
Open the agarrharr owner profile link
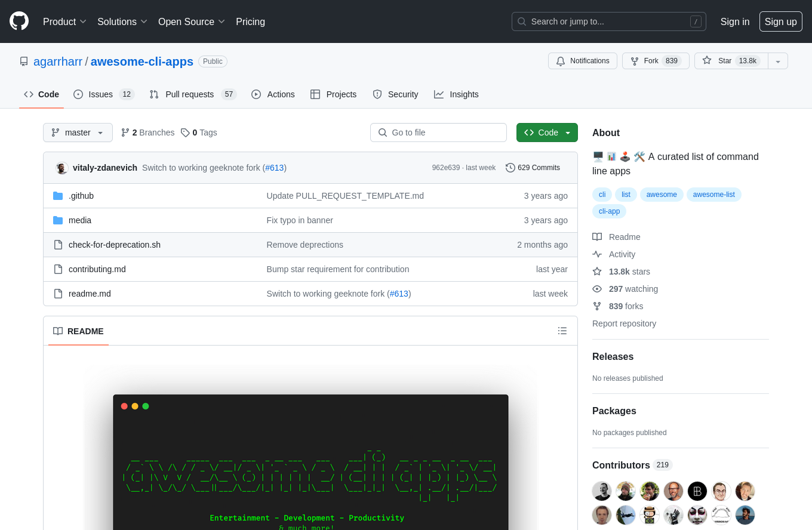click(58, 61)
